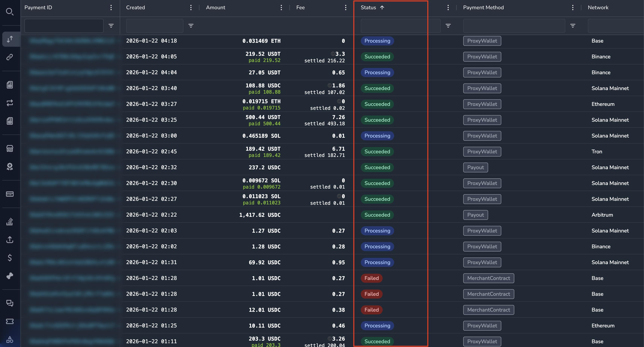644x347 pixels.
Task: Click the Payout tag on the 1,417.62 USDC row
Action: click(475, 215)
